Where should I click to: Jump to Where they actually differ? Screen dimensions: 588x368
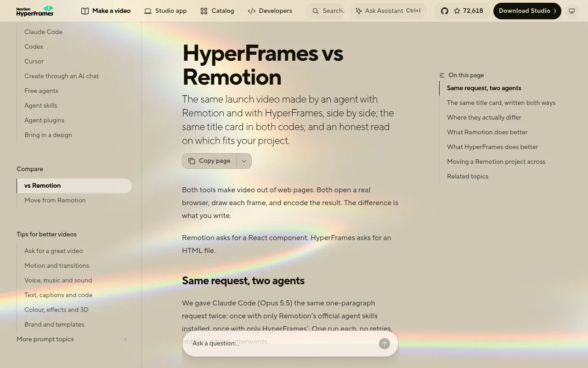(484, 117)
